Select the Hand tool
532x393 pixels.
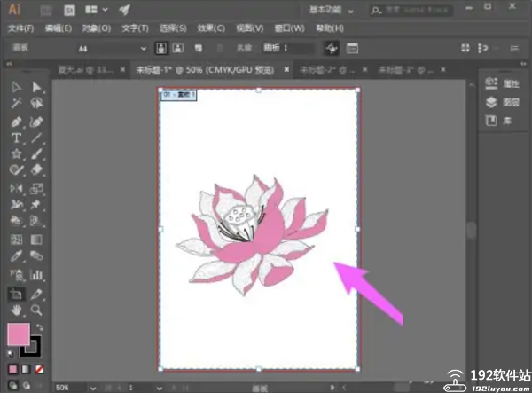(16, 310)
